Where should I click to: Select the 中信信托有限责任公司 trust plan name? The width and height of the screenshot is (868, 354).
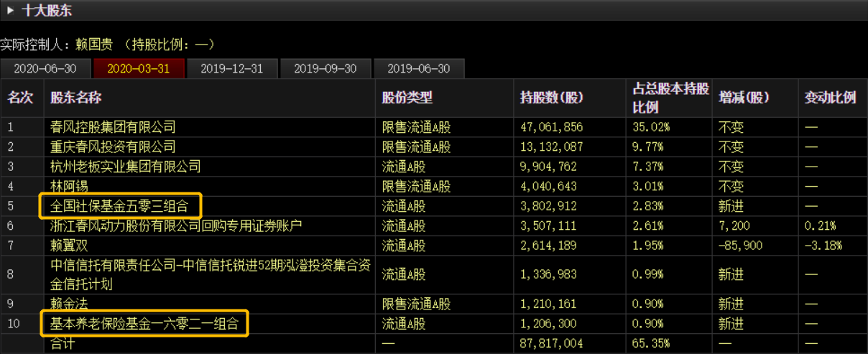(x=210, y=274)
